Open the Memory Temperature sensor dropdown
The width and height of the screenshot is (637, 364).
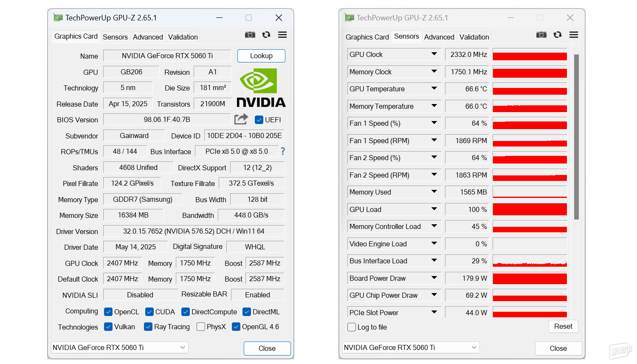click(434, 106)
